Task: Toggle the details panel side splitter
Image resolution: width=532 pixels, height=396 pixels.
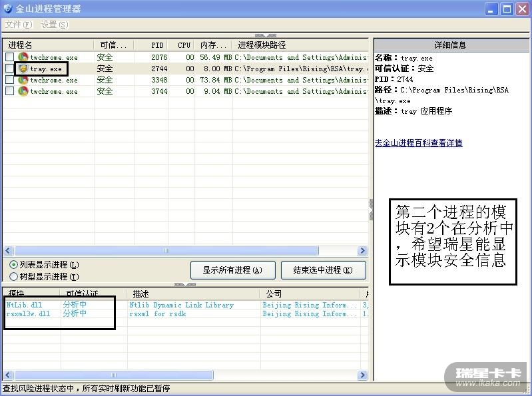Action: click(x=371, y=210)
